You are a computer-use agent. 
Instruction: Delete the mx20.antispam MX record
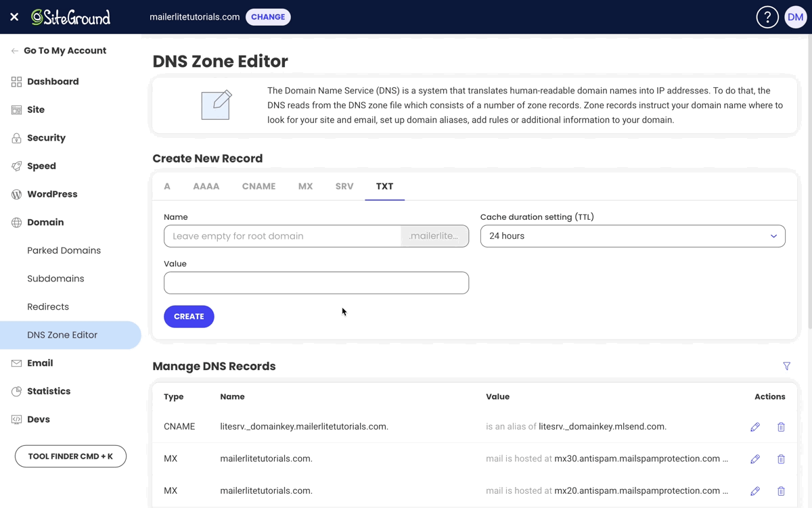point(781,490)
